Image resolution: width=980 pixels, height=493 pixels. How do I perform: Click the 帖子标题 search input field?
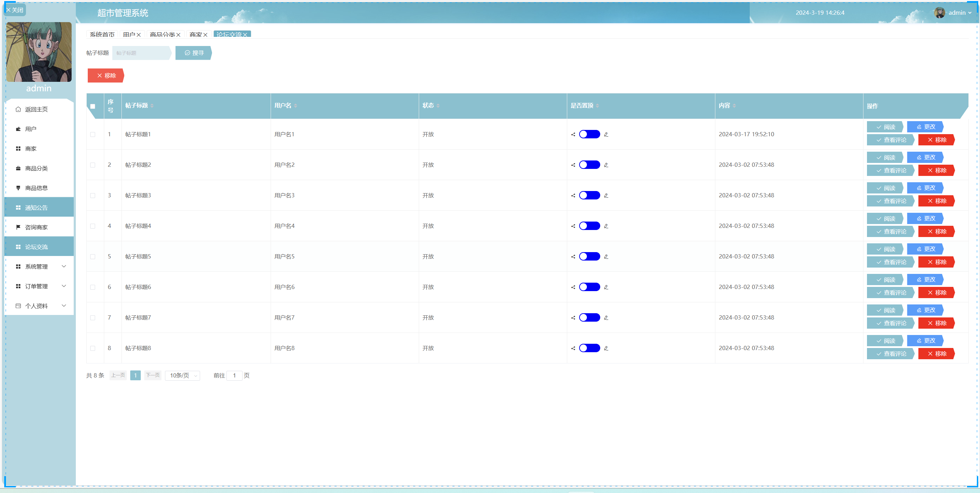tap(141, 53)
